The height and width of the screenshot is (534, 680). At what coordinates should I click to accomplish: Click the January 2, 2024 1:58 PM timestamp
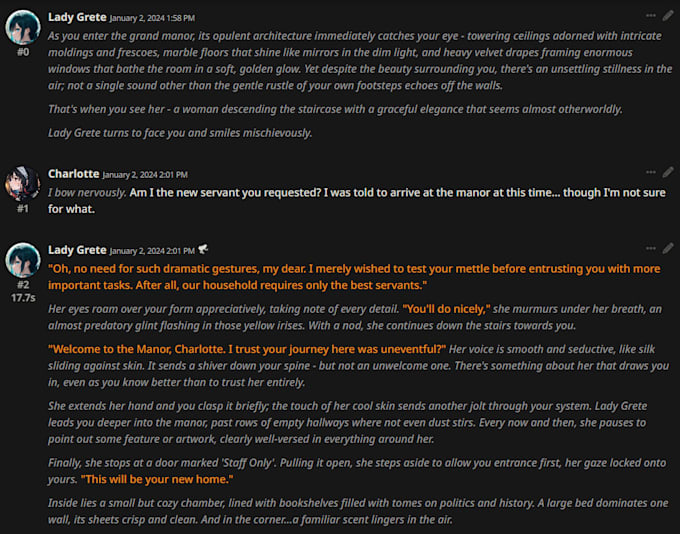[x=153, y=18]
